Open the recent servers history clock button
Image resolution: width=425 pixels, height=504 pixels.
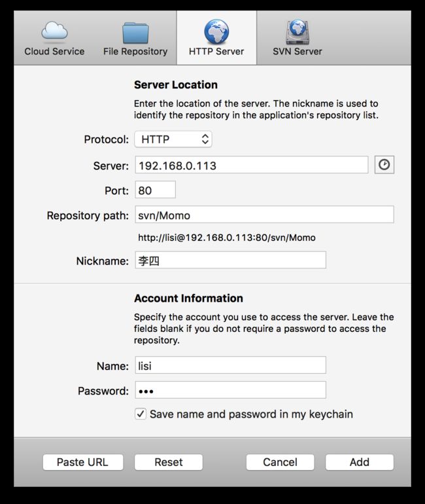pyautogui.click(x=384, y=165)
